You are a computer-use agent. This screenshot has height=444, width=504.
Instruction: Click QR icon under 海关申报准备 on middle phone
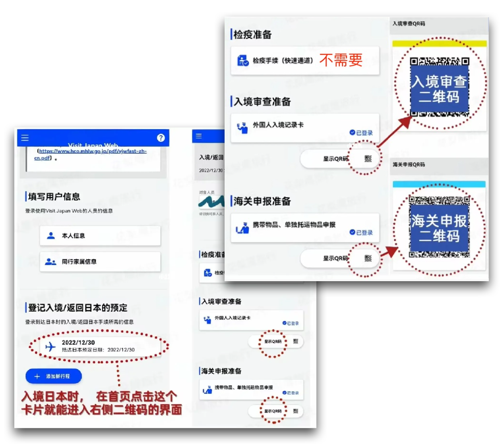295,411
